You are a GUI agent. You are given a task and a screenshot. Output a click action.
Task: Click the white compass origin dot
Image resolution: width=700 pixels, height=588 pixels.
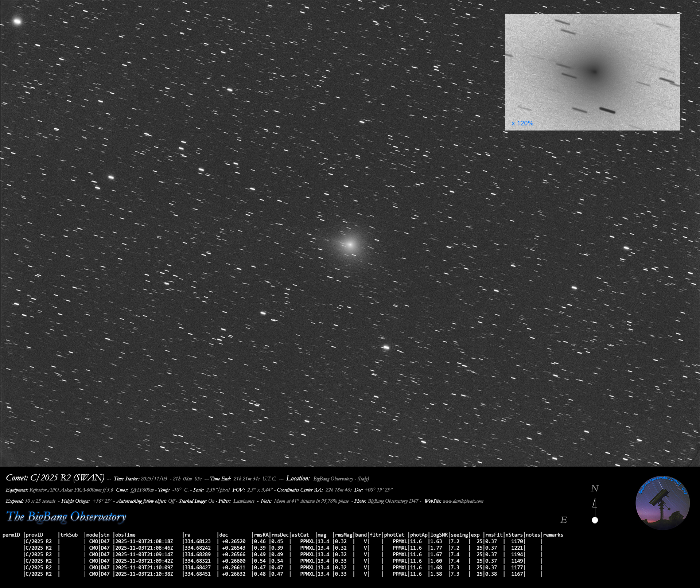[x=595, y=520]
